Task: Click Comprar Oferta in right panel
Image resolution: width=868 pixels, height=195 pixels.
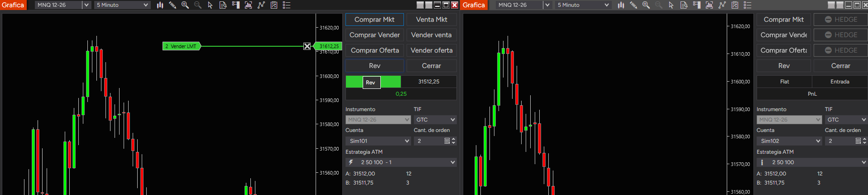Action: [x=784, y=50]
